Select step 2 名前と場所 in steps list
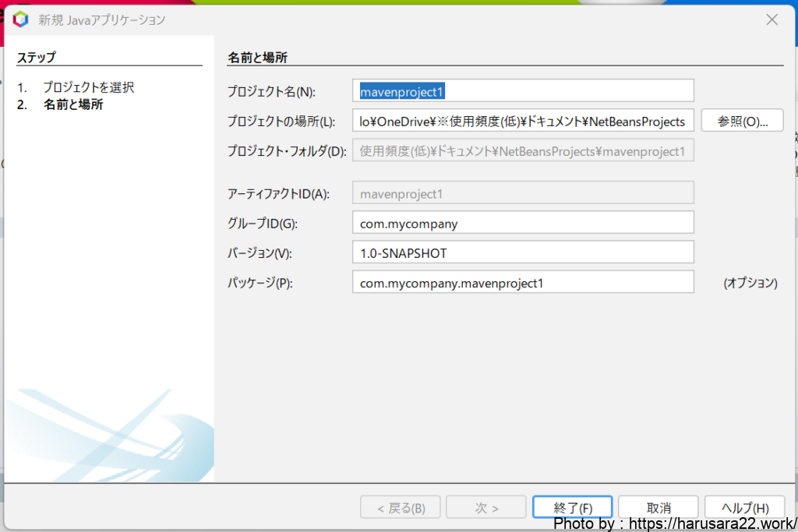798x532 pixels. (72, 104)
